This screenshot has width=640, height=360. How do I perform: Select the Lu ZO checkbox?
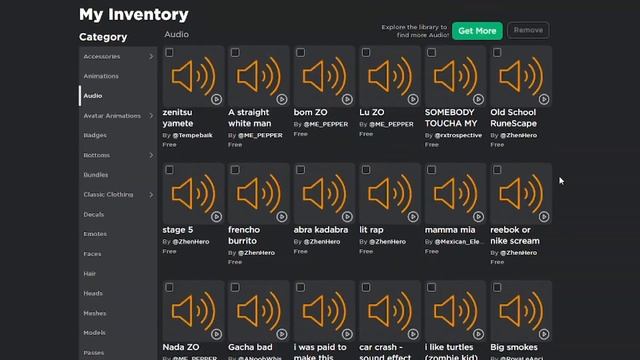point(366,52)
